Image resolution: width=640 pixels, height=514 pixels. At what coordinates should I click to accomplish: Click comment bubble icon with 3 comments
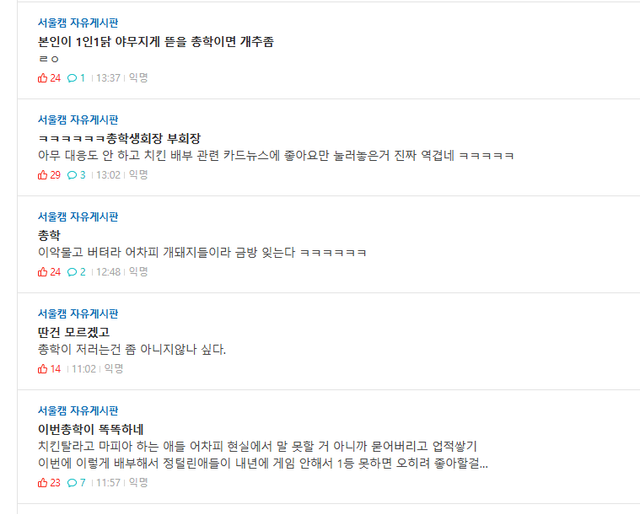[x=72, y=175]
